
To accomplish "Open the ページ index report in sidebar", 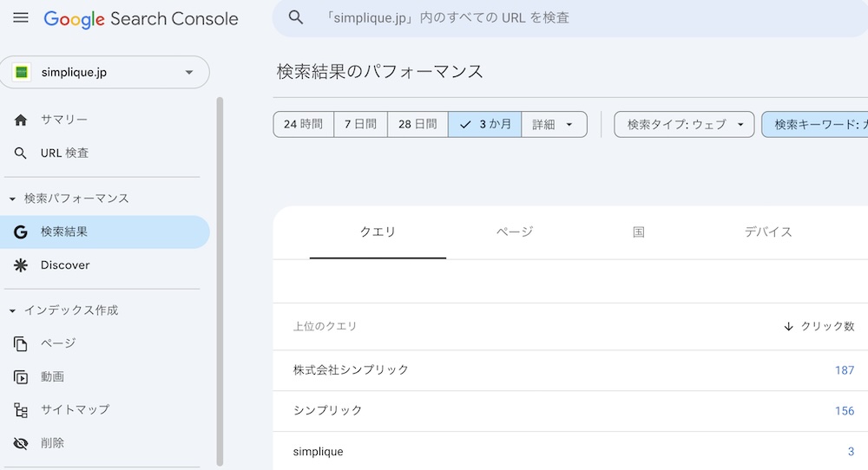I will coord(104,344).
